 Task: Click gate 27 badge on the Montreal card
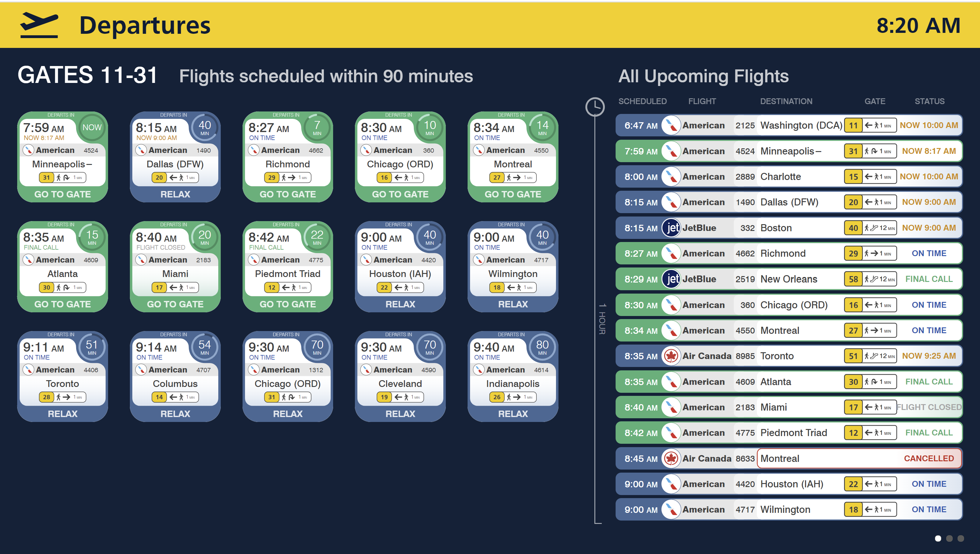tap(497, 178)
